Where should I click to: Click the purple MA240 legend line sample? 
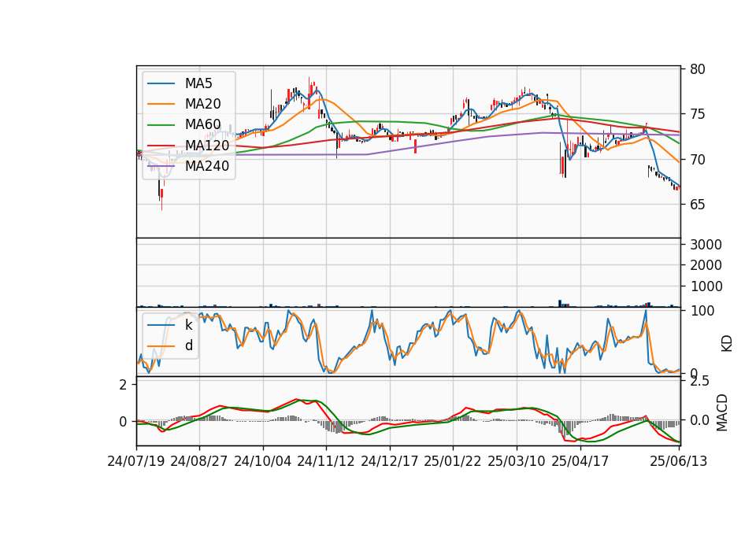pyautogui.click(x=161, y=166)
